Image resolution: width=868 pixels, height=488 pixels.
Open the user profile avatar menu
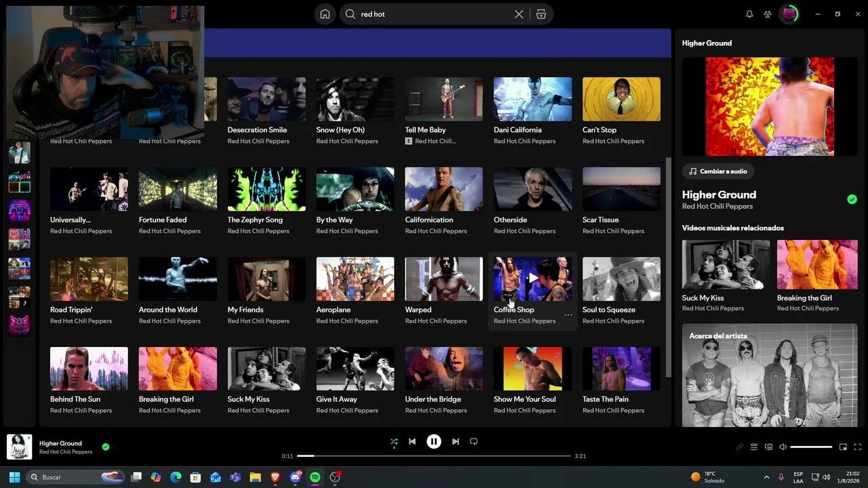click(789, 14)
